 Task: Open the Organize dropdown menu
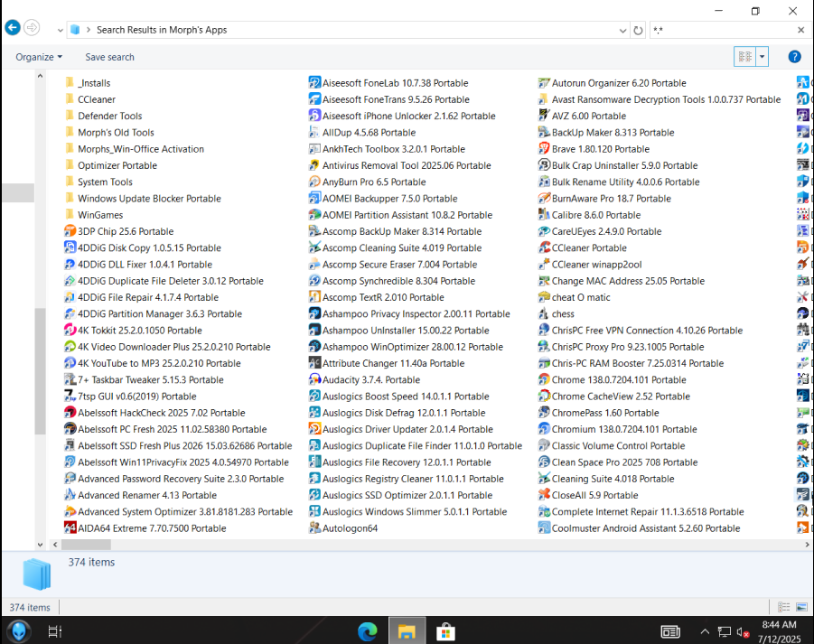tap(39, 57)
